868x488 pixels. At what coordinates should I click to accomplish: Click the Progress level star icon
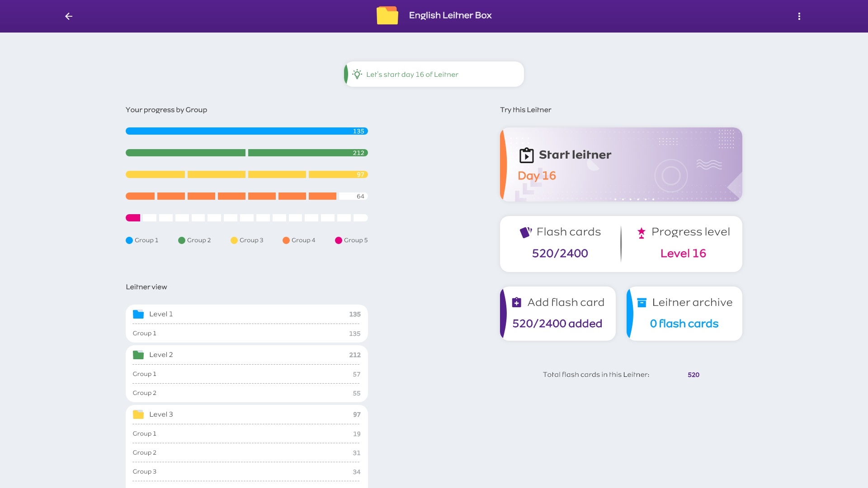pyautogui.click(x=641, y=233)
